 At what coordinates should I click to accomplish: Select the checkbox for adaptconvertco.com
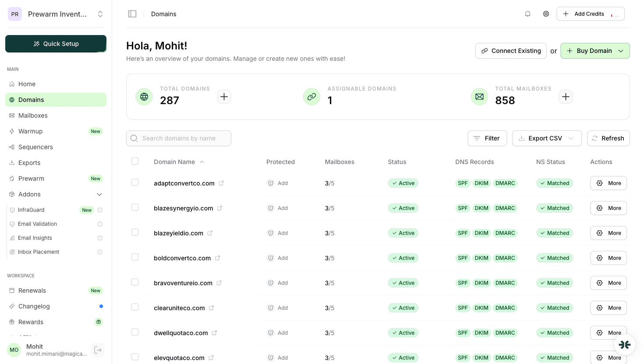135,182
